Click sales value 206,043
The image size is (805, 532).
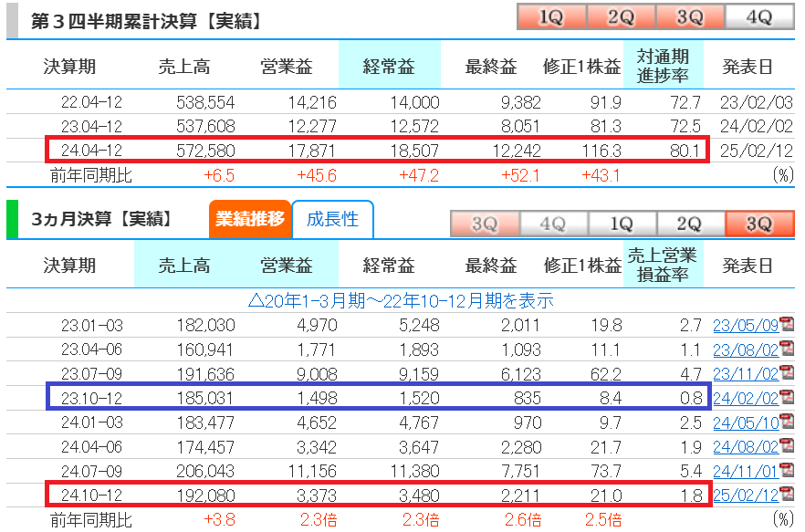click(205, 471)
